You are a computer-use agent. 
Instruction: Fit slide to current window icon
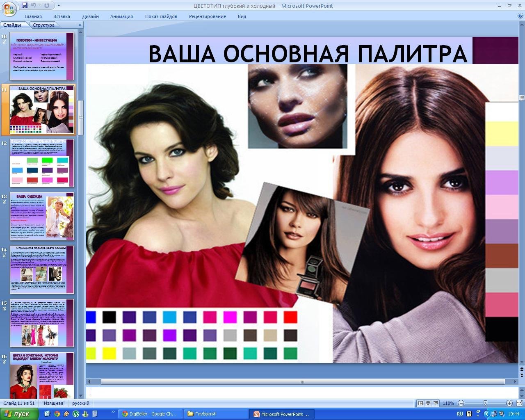518,403
